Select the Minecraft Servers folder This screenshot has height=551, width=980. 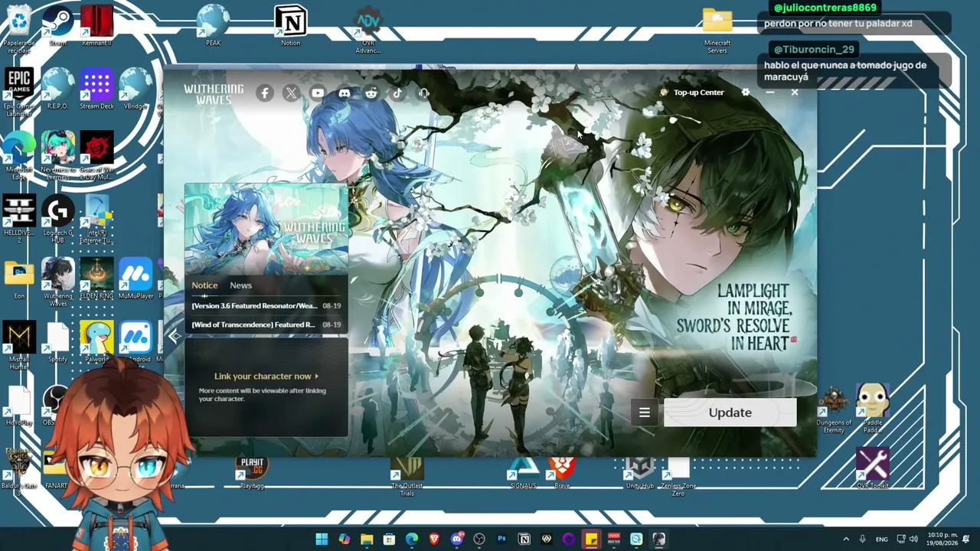point(717,31)
